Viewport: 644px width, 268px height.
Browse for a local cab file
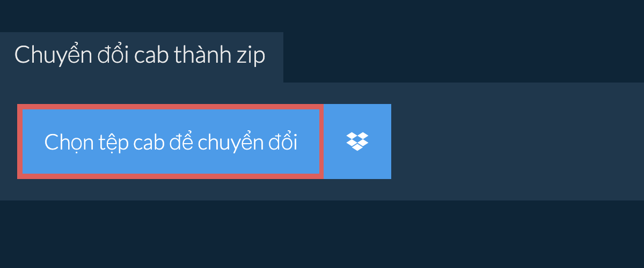click(171, 142)
